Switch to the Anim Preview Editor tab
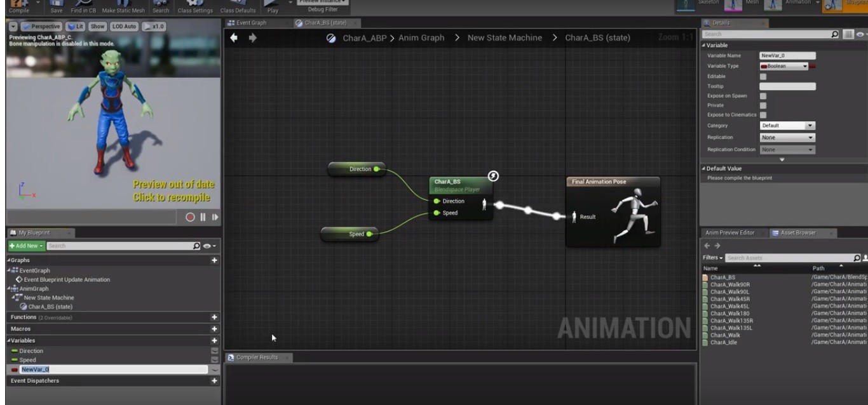This screenshot has height=405, width=868. (730, 233)
